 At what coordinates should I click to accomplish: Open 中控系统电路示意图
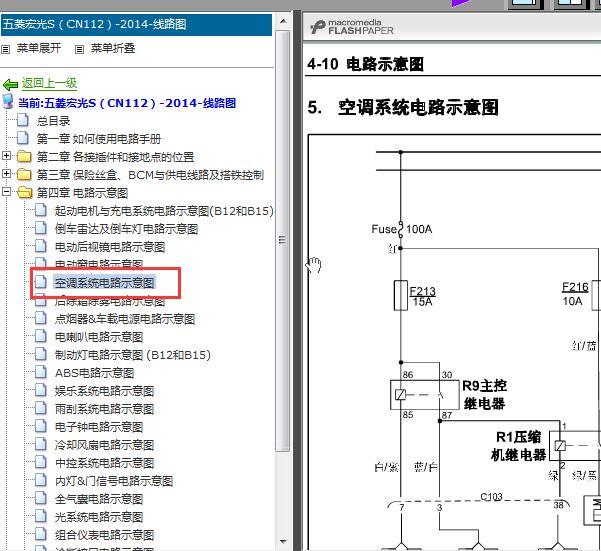click(x=104, y=463)
